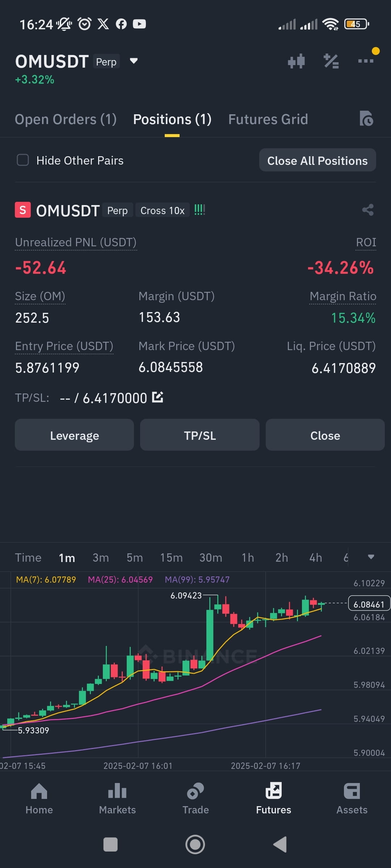Tap the +3.32% price change
The height and width of the screenshot is (868, 391).
[34, 80]
